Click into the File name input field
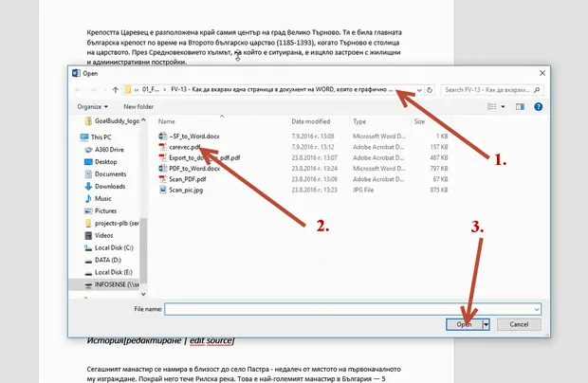Viewport: 588px width, 383px height. pos(349,309)
